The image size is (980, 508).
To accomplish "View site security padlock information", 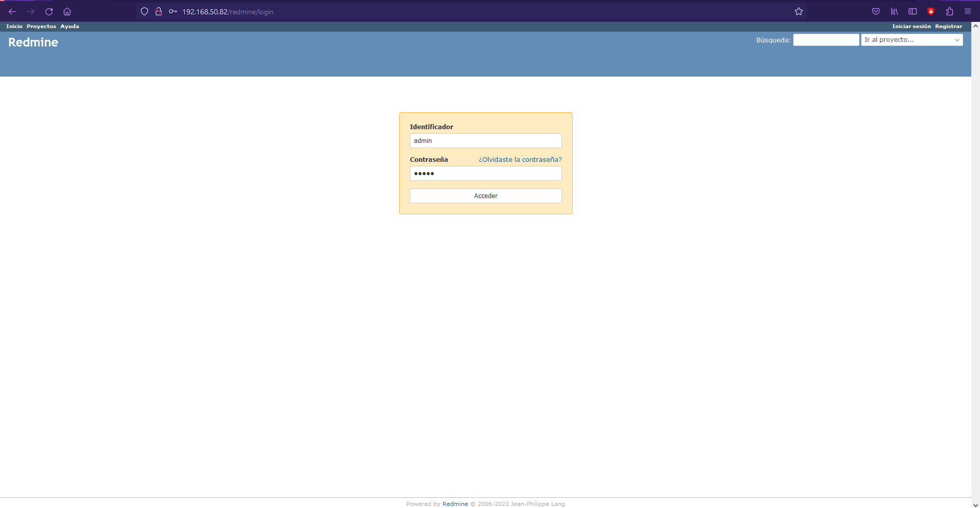I will [x=159, y=11].
